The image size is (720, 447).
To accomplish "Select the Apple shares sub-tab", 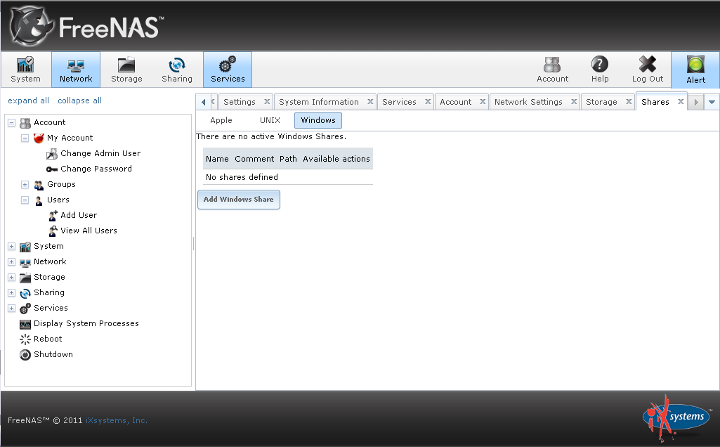I will point(221,120).
